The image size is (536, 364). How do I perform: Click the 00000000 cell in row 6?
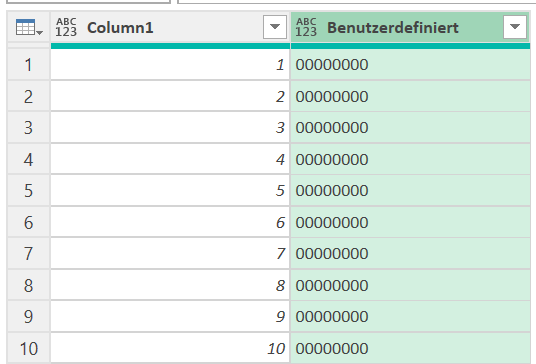pos(410,222)
